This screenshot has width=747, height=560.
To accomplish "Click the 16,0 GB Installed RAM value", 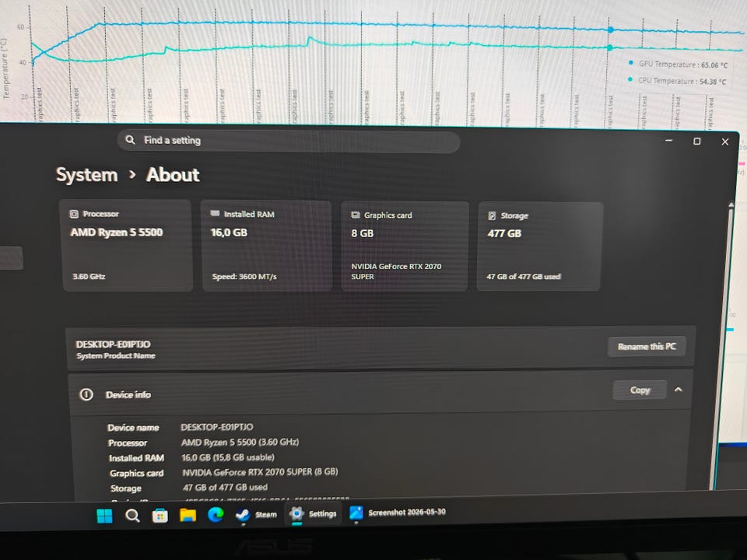I will click(229, 233).
